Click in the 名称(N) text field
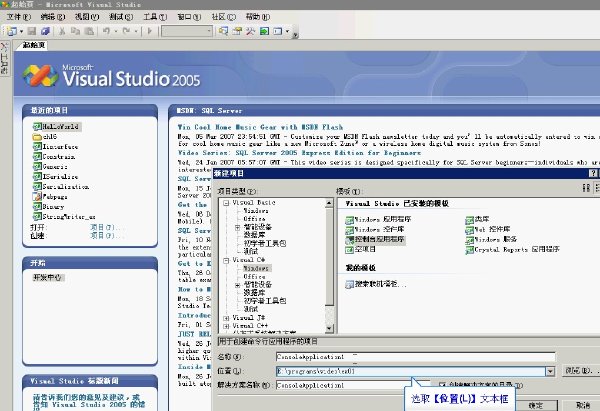 415,357
